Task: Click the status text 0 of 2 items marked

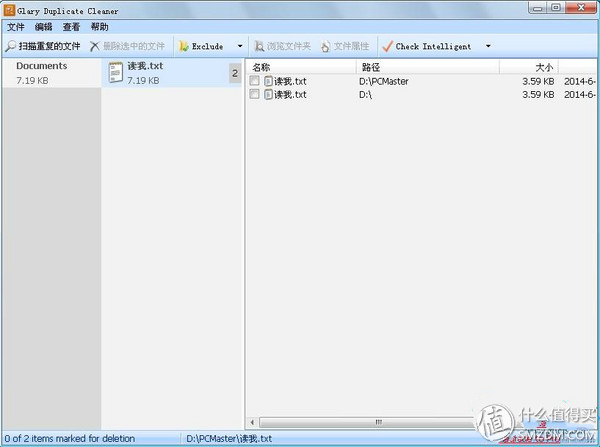Action: tap(70, 439)
